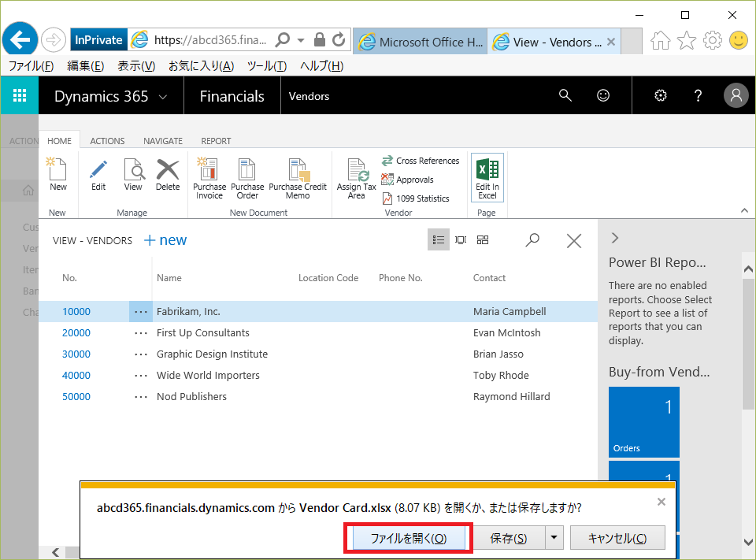The height and width of the screenshot is (560, 756).
Task: Click the Edit pencil ribbon icon
Action: 98,175
